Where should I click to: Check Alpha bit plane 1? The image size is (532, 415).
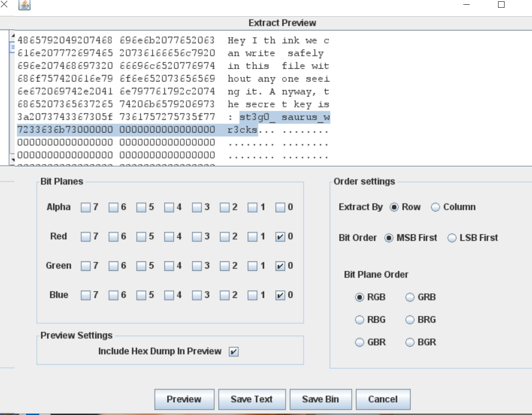click(252, 208)
